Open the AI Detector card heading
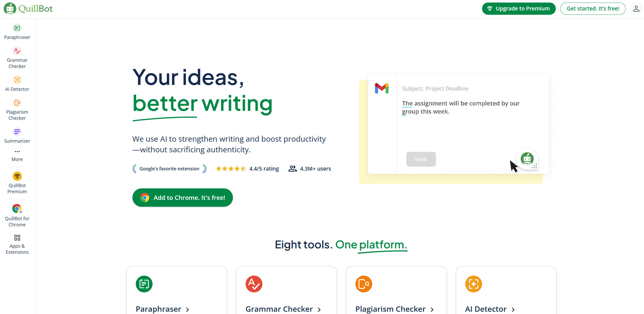The width and height of the screenshot is (644, 314). 486,309
